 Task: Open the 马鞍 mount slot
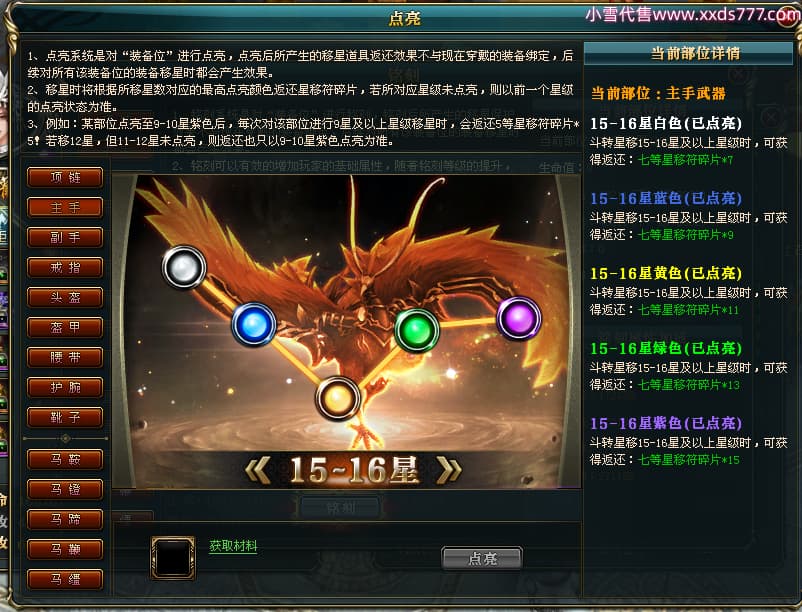pos(65,460)
